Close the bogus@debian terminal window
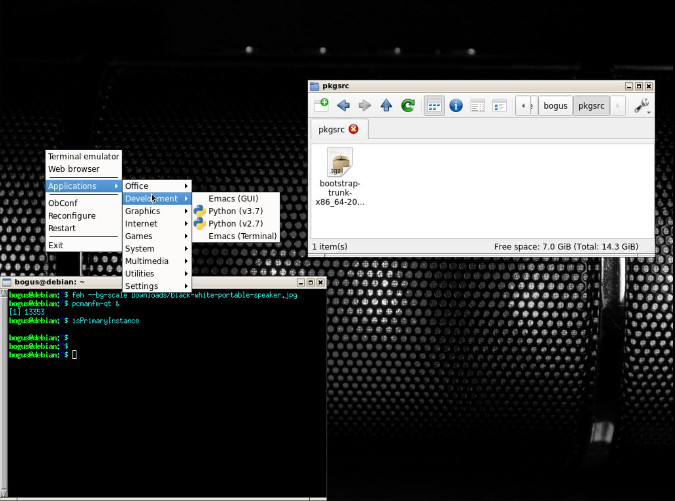The height and width of the screenshot is (501, 675). click(320, 282)
